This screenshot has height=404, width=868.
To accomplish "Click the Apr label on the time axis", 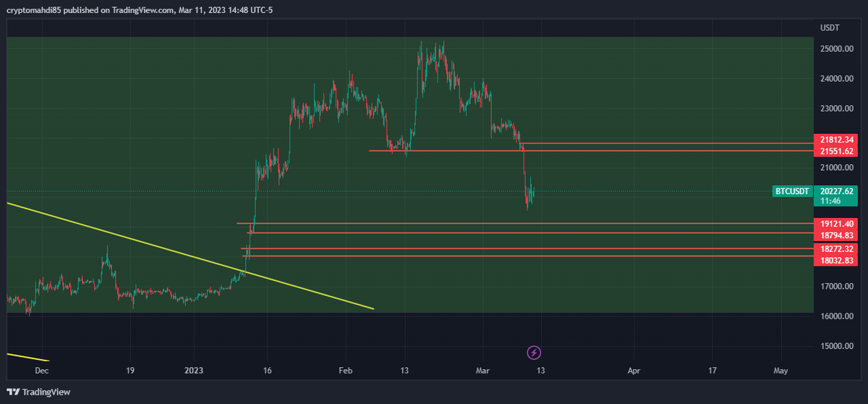I will tap(634, 370).
